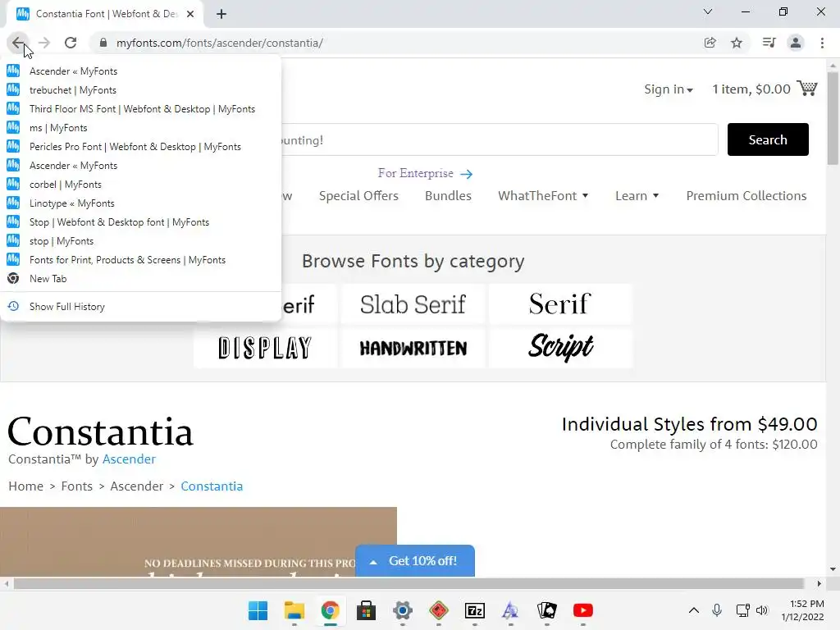840x630 pixels.
Task: Open the Ascender foundry link under Constantia
Action: (129, 459)
